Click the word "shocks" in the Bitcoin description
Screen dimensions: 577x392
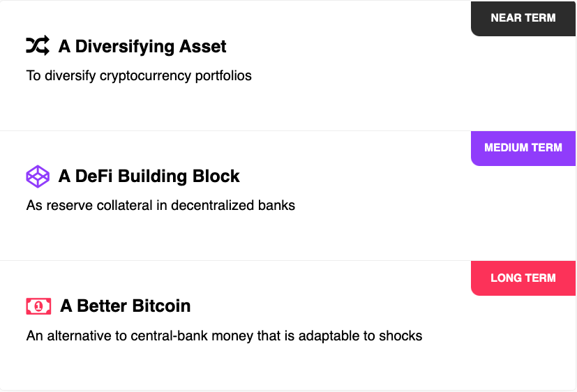(x=400, y=336)
